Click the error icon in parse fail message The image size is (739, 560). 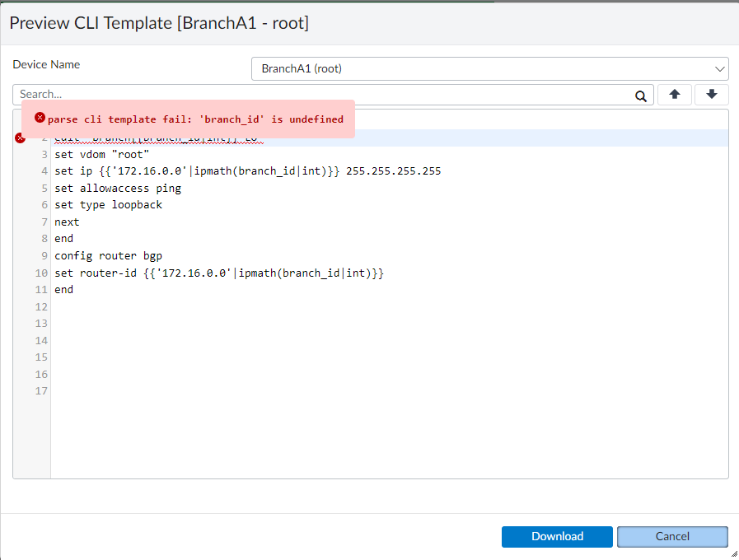tap(40, 119)
